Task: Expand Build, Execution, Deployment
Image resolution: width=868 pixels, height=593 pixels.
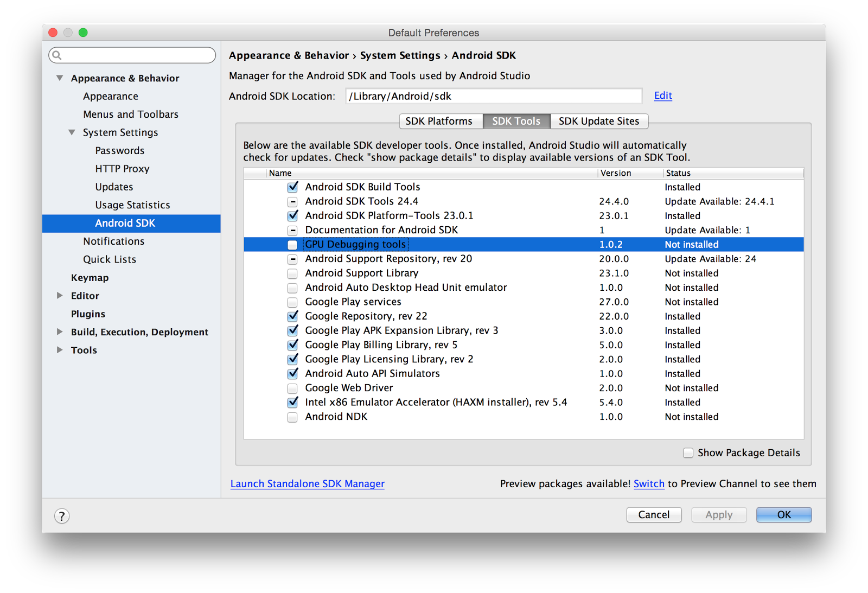Action: coord(60,331)
